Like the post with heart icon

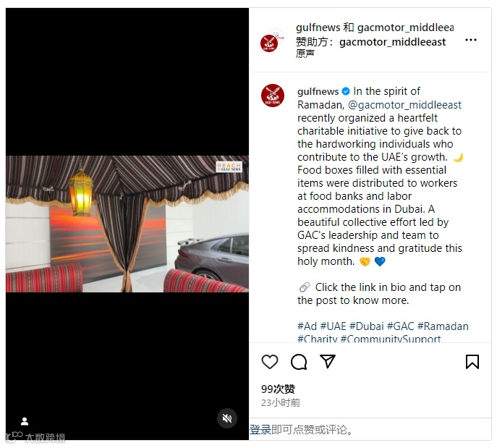[270, 361]
